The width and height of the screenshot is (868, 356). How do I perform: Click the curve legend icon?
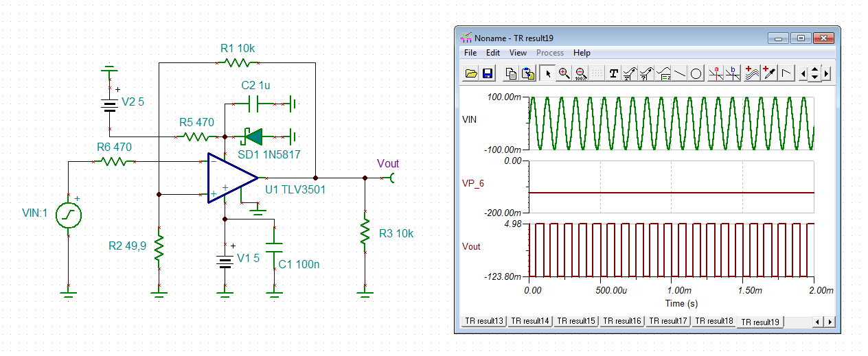(x=663, y=73)
